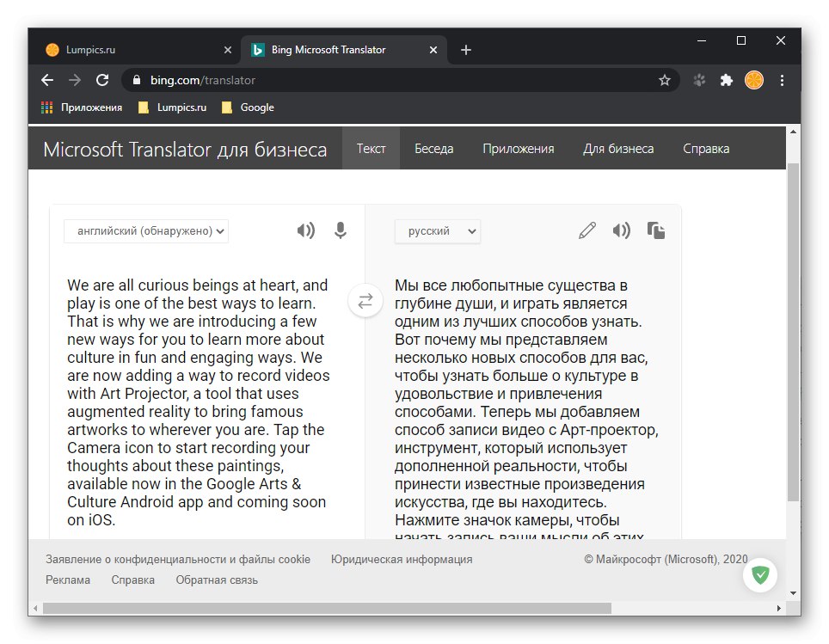Minimize the Chrome window
829x644 pixels.
[702, 40]
